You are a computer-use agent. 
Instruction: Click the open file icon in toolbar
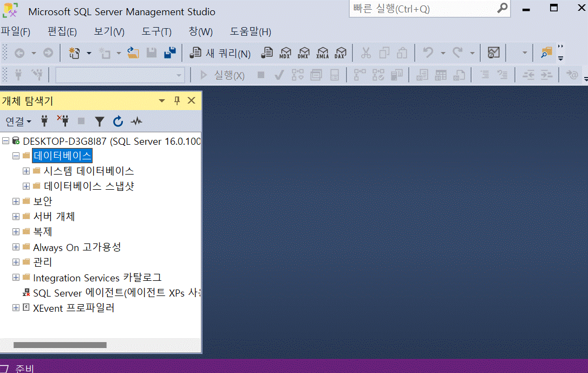pos(133,53)
